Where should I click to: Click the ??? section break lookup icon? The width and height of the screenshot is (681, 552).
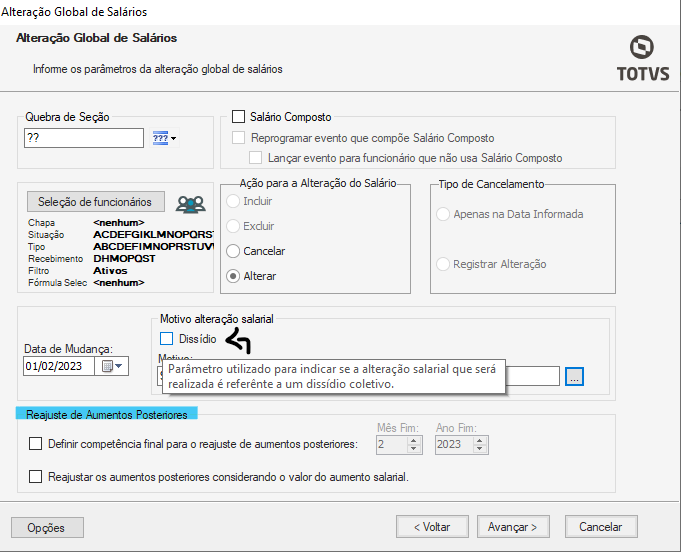pos(160,138)
